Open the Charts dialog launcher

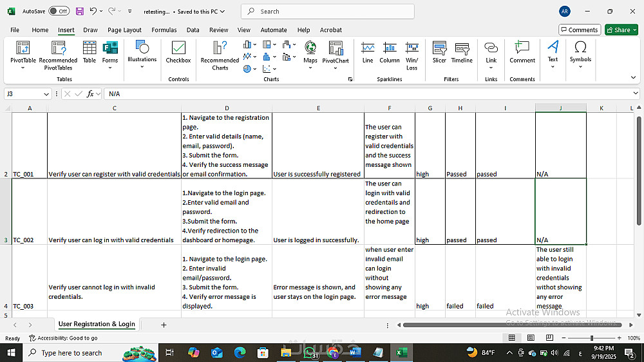[x=350, y=79]
